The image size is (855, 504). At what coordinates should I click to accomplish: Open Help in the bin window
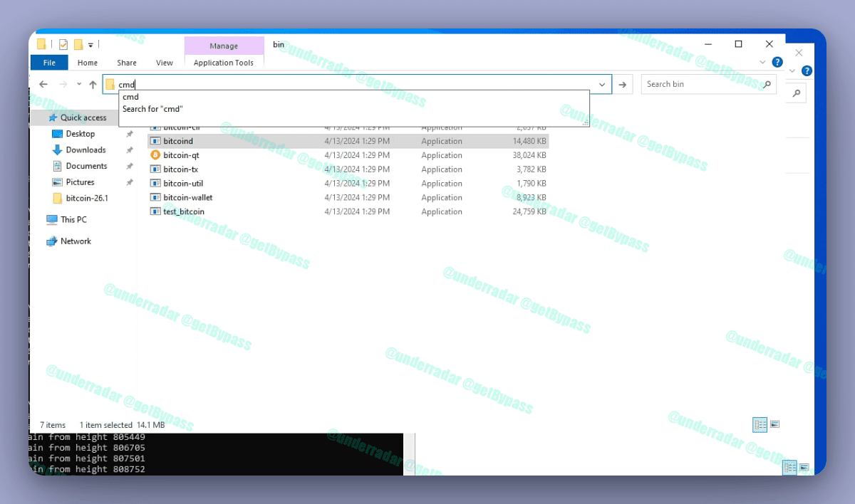tap(777, 62)
